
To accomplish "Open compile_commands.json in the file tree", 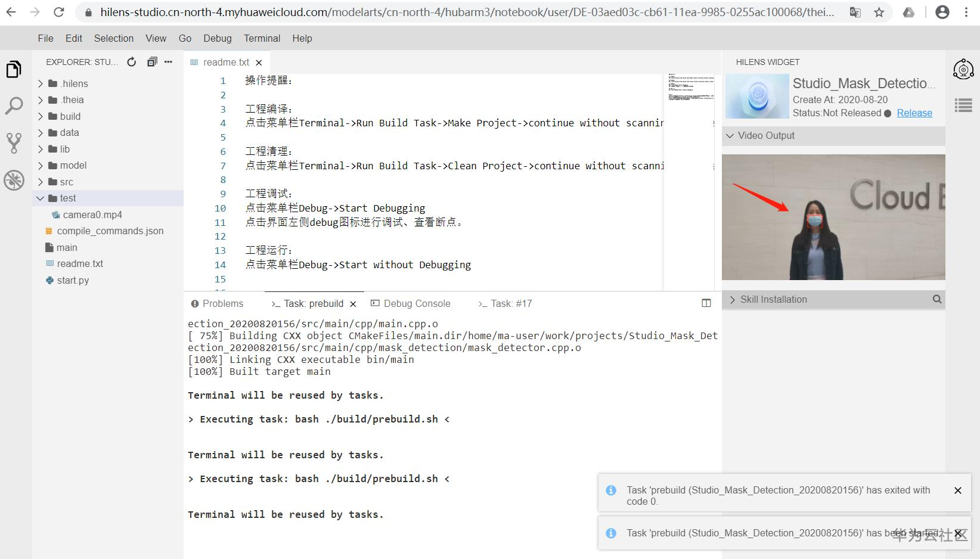I will point(110,231).
